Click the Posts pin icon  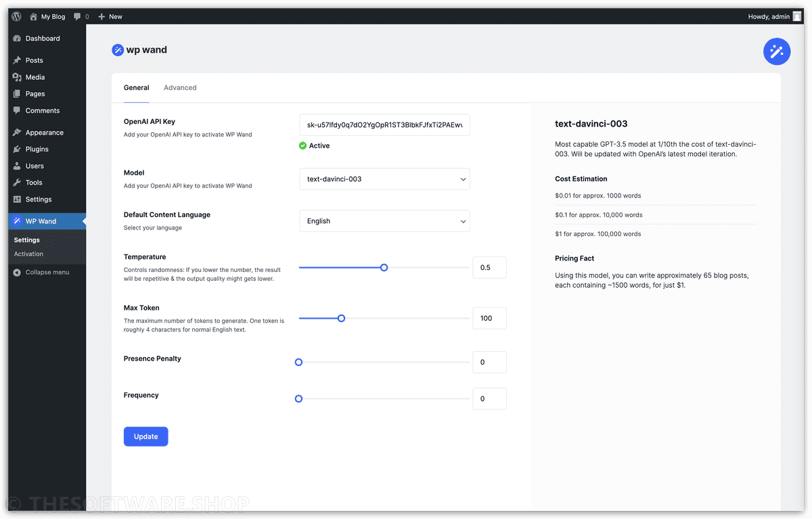point(17,60)
